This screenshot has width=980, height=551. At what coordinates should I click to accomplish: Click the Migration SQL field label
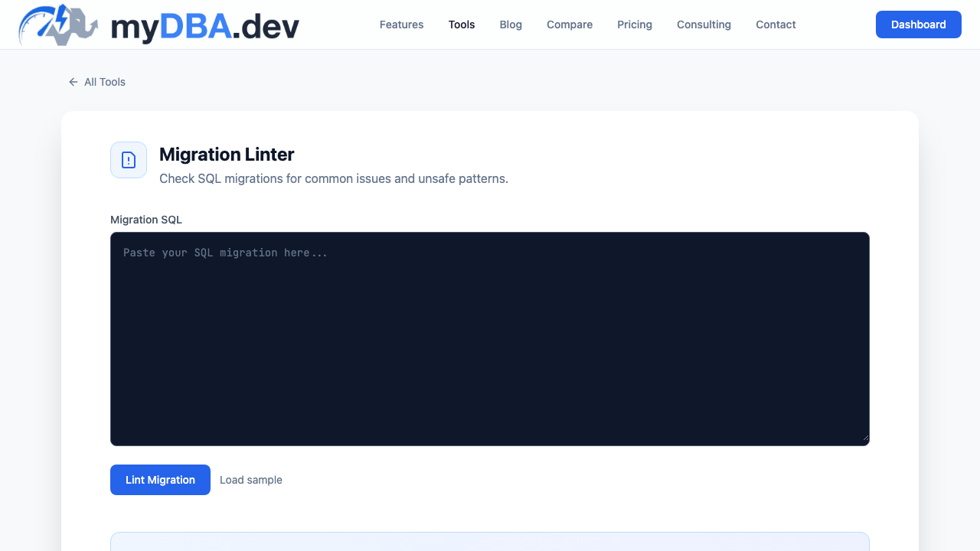point(146,220)
